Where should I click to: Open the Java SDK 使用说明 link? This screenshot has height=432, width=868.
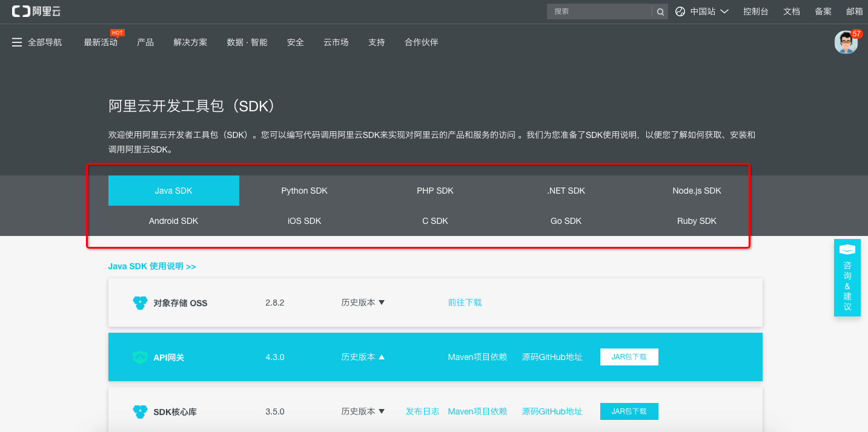[x=152, y=266]
